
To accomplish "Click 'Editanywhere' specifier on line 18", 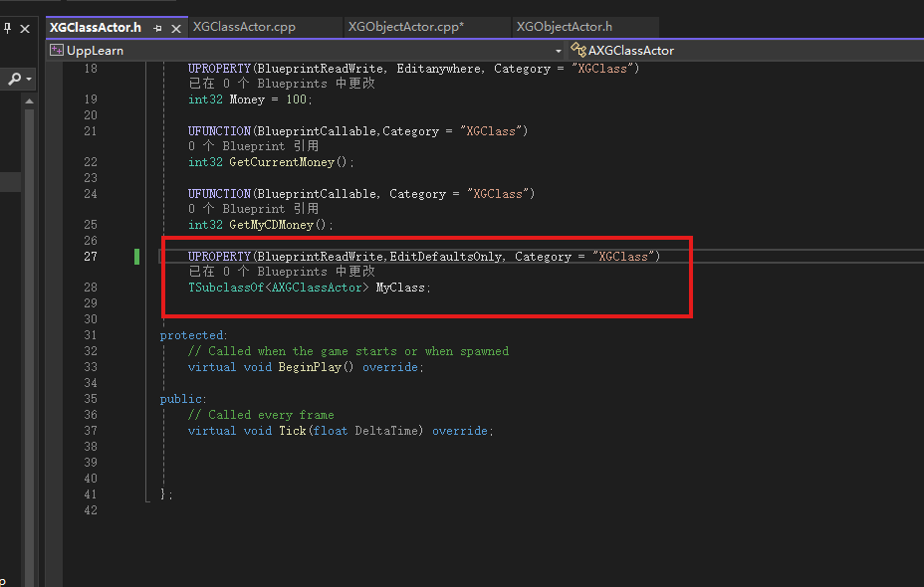I will coord(438,69).
